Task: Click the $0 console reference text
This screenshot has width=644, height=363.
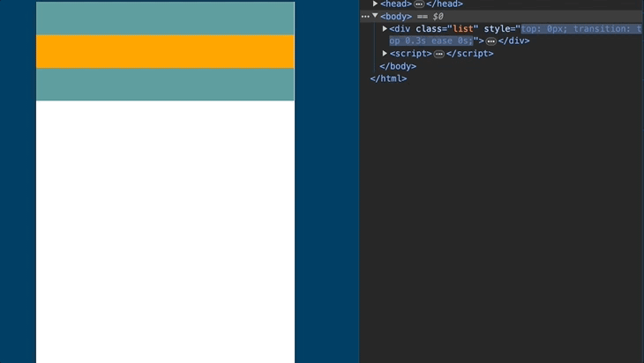Action: (x=438, y=17)
